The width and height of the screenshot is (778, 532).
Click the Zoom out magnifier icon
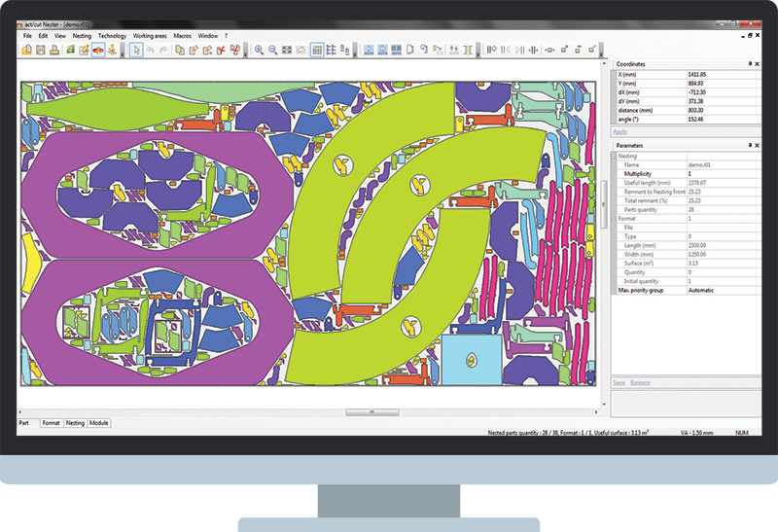[x=272, y=50]
